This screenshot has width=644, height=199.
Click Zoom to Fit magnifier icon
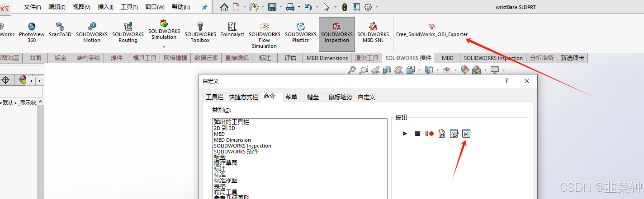tap(352, 70)
